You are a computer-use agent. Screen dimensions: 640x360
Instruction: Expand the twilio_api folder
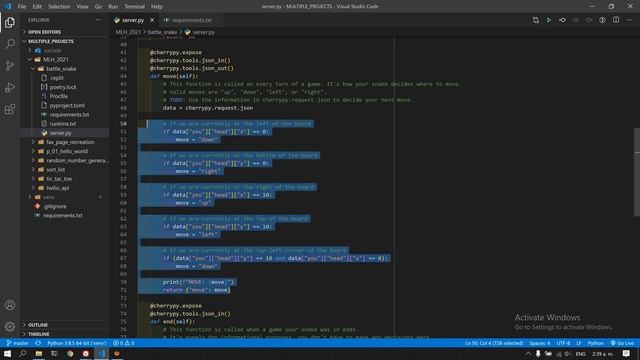coord(65,188)
